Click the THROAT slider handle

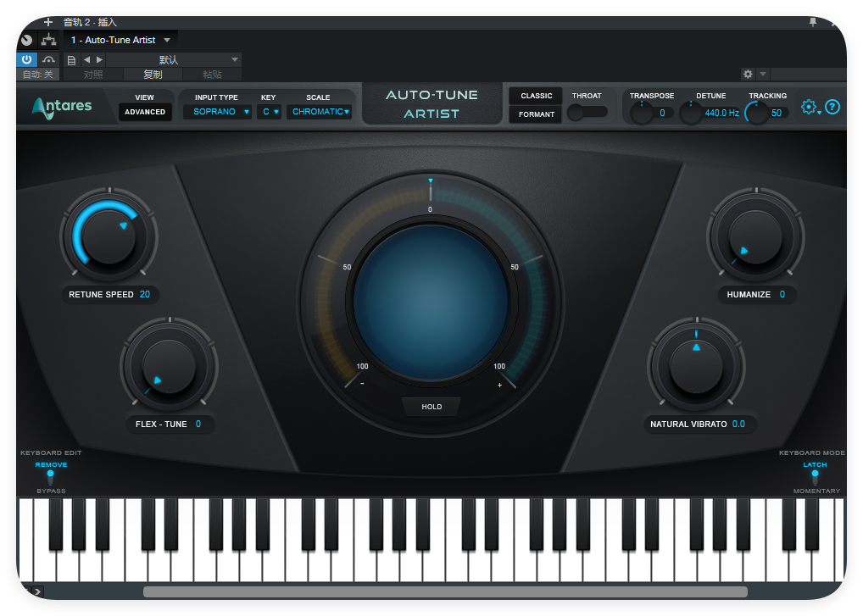pyautogui.click(x=575, y=112)
